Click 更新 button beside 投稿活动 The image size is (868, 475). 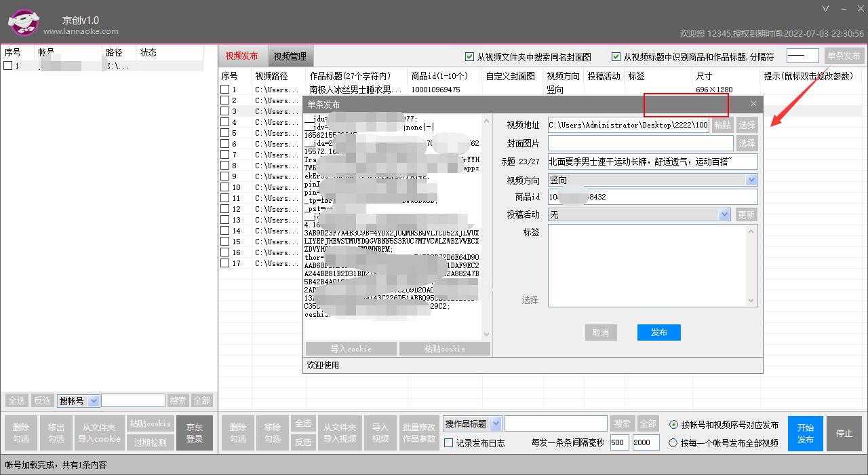pos(746,214)
